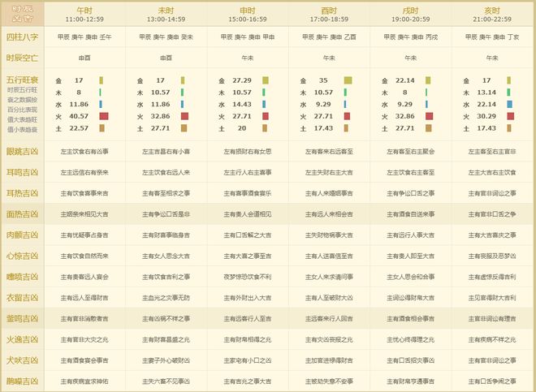Click 申酉 in the 午时 column
536x392 pixels.
coord(84,58)
